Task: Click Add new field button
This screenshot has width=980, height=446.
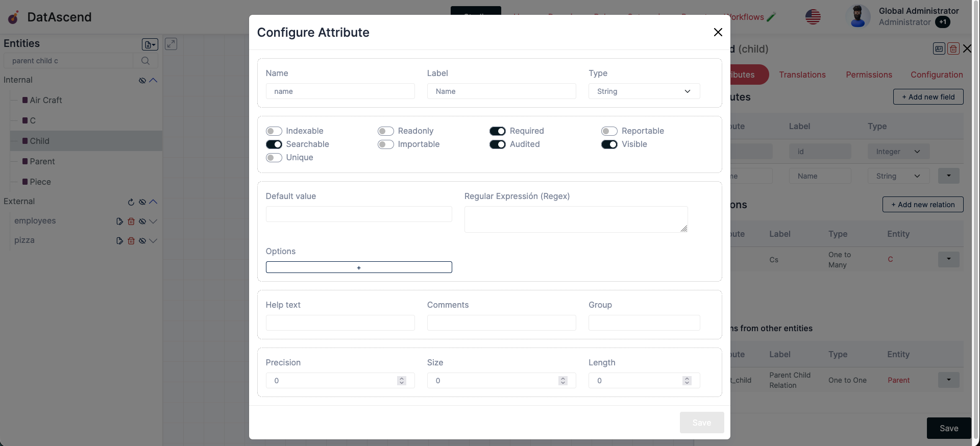Action: click(928, 97)
